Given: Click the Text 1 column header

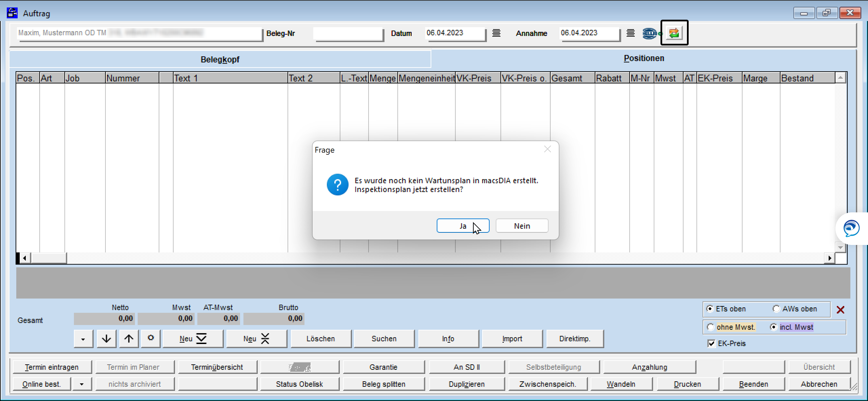Looking at the screenshot, I should tap(231, 78).
